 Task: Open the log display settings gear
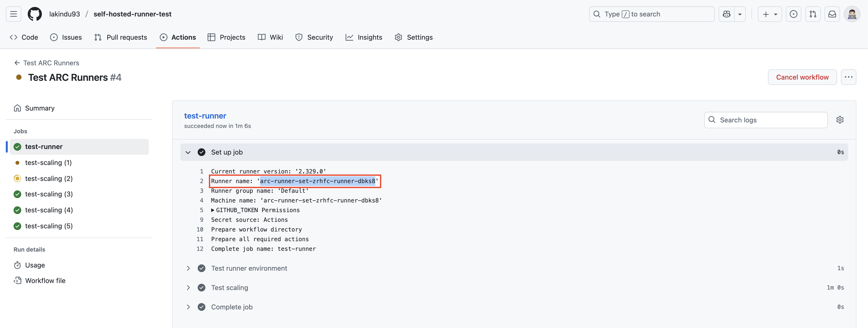click(x=840, y=119)
